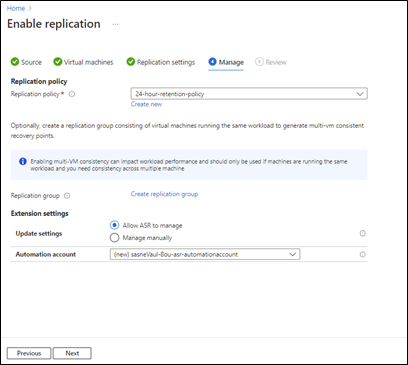This screenshot has height=365, width=408.
Task: Select the Manage manually radio button
Action: click(x=114, y=238)
